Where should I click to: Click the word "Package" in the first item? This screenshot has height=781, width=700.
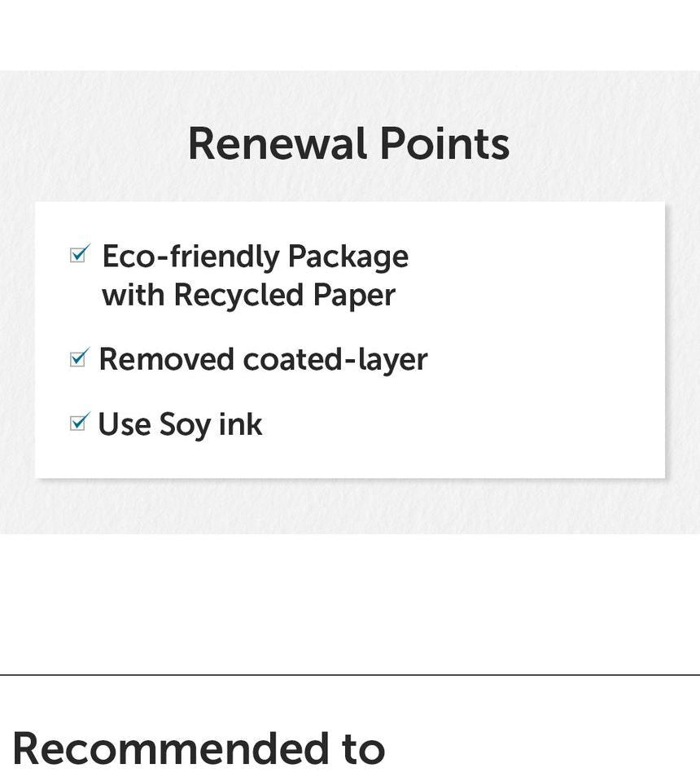pos(348,257)
